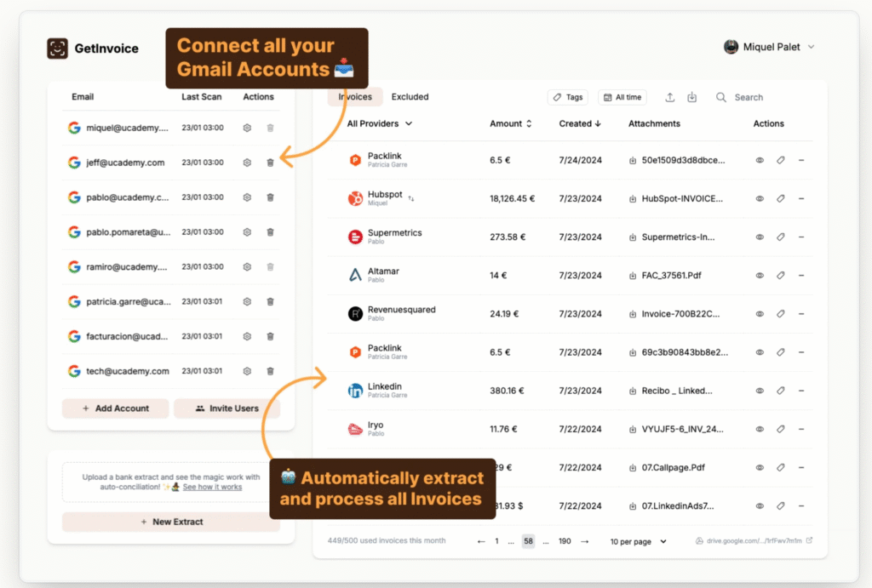View the 07.Callpage.Pdf invoice via its eye icon

[760, 467]
